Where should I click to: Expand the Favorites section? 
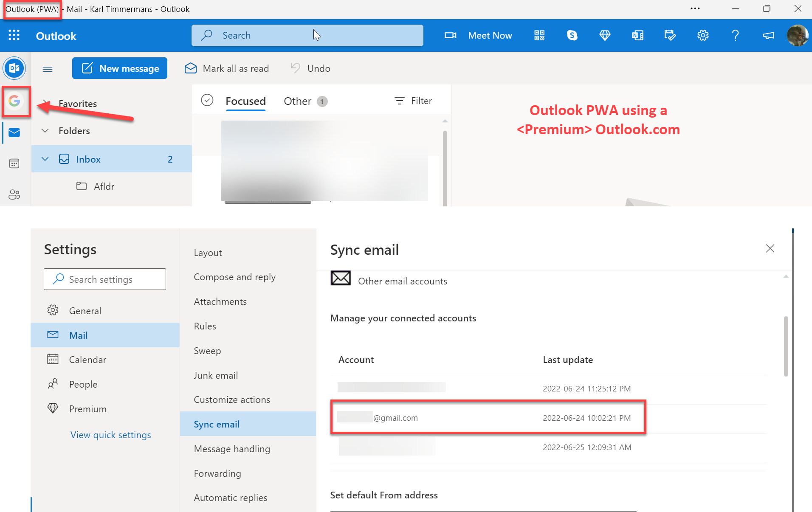[45, 102]
